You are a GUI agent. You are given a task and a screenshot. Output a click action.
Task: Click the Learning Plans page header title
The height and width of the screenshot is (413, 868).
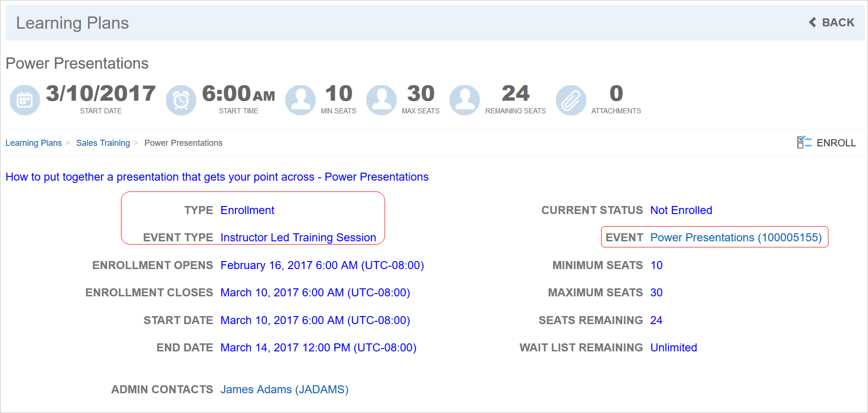point(72,23)
